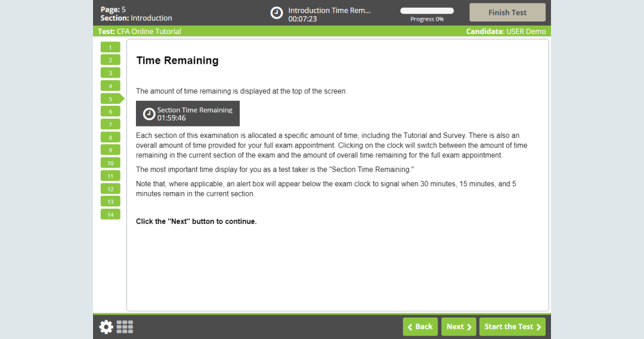Switch to page 8 tab

(x=110, y=137)
